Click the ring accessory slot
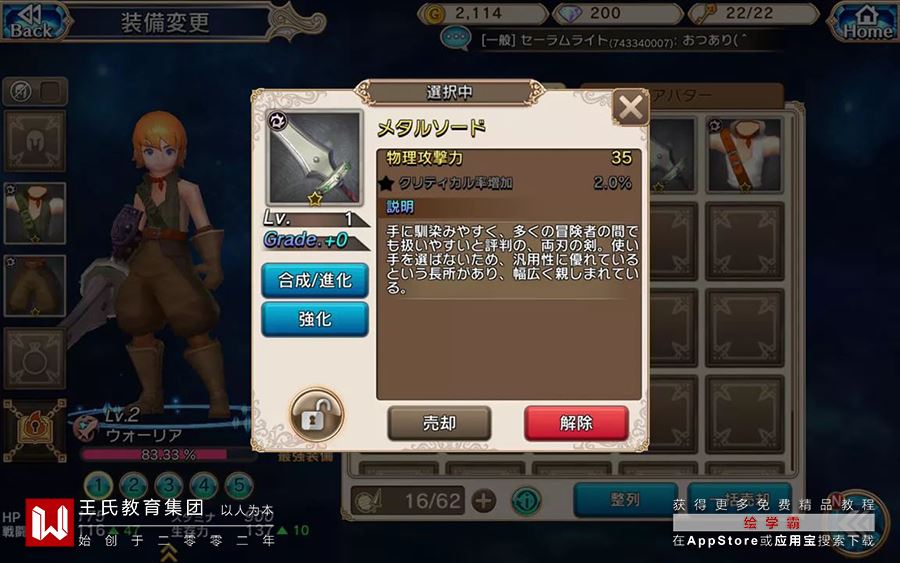 tap(35, 358)
